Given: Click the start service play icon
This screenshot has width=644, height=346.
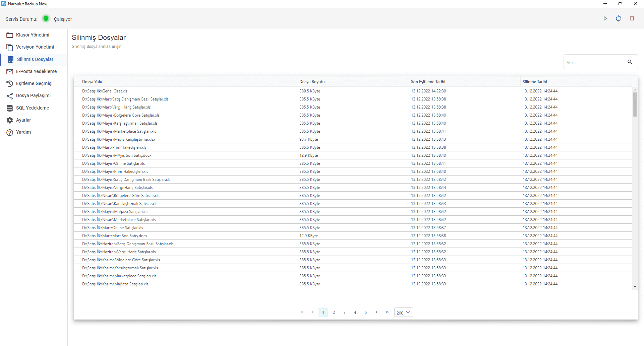Looking at the screenshot, I should (x=605, y=19).
